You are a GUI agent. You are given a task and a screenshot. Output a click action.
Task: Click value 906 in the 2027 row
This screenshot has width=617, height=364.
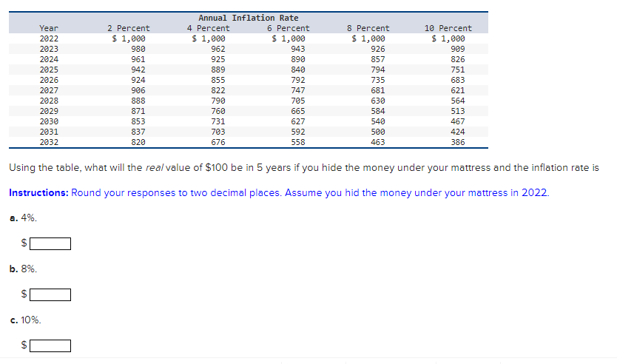pos(138,90)
